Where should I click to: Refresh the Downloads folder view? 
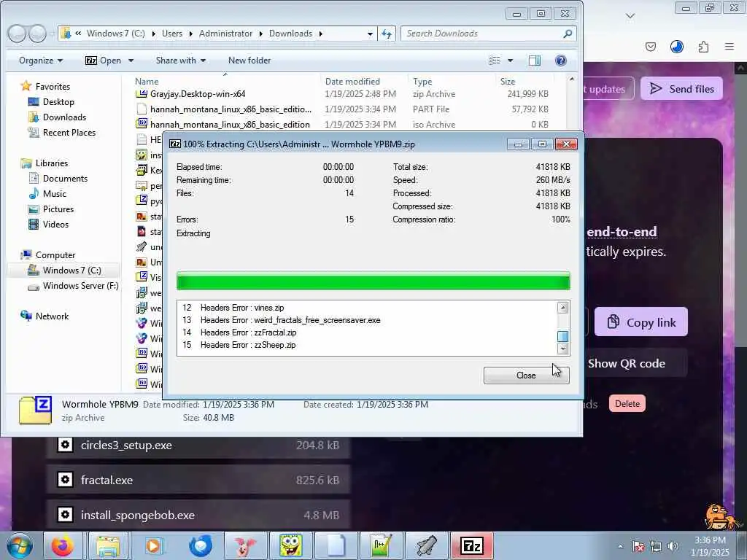click(387, 34)
